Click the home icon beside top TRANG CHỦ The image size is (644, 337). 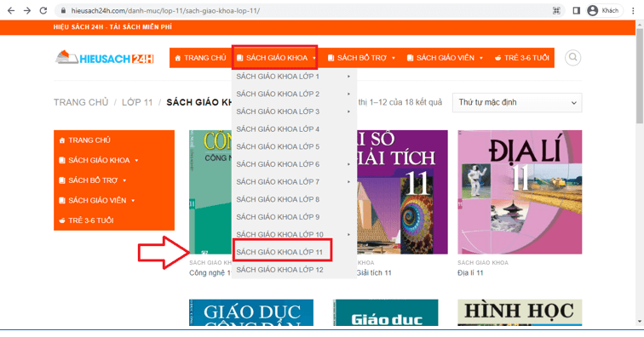pos(178,58)
